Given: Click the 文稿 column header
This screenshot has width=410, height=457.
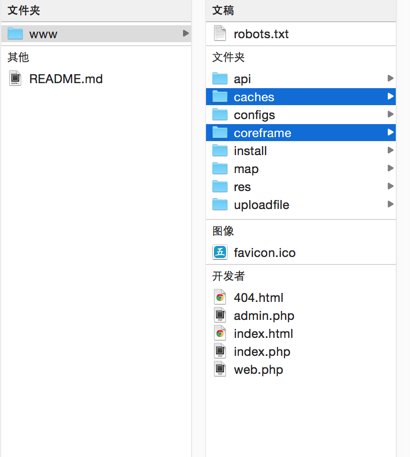Looking at the screenshot, I should pos(223,10).
